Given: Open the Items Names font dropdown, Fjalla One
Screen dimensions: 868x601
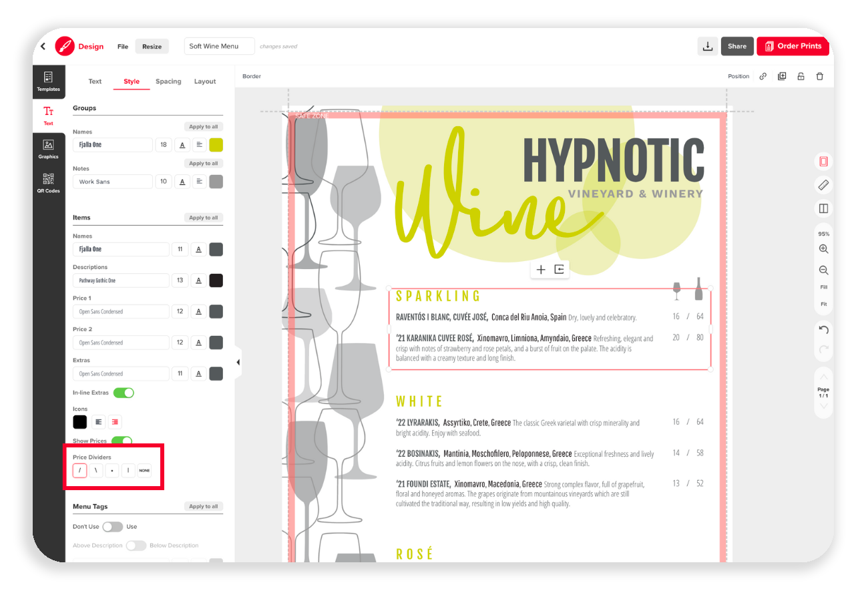Looking at the screenshot, I should (x=121, y=249).
